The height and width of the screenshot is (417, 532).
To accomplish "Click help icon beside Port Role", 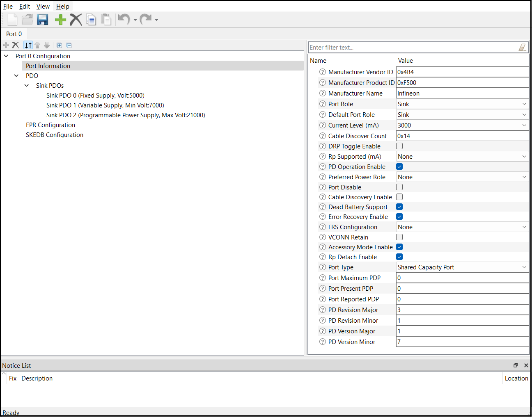I will point(323,104).
